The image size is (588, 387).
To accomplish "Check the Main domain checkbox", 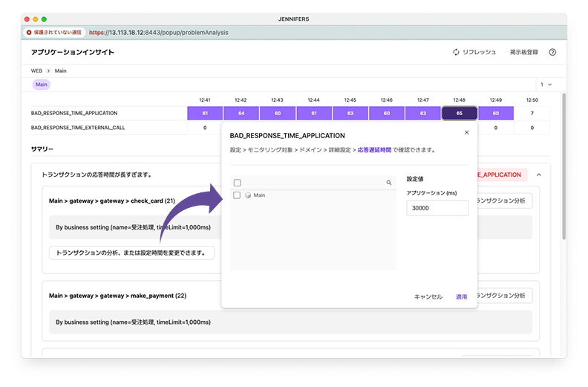I will (237, 195).
